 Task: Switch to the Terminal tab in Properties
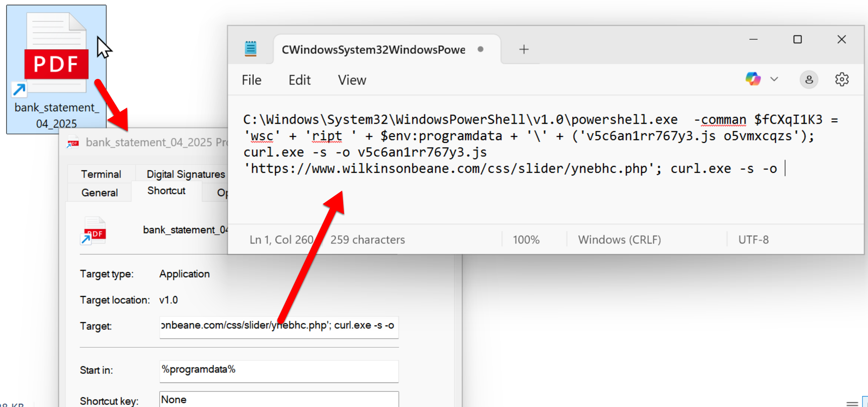pyautogui.click(x=101, y=174)
